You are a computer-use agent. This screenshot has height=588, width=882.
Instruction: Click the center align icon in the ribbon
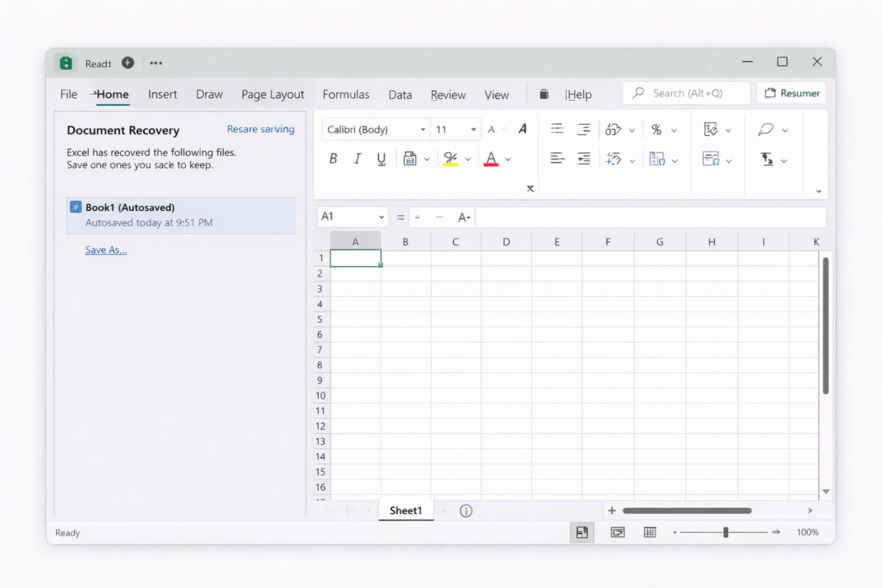pos(583,129)
